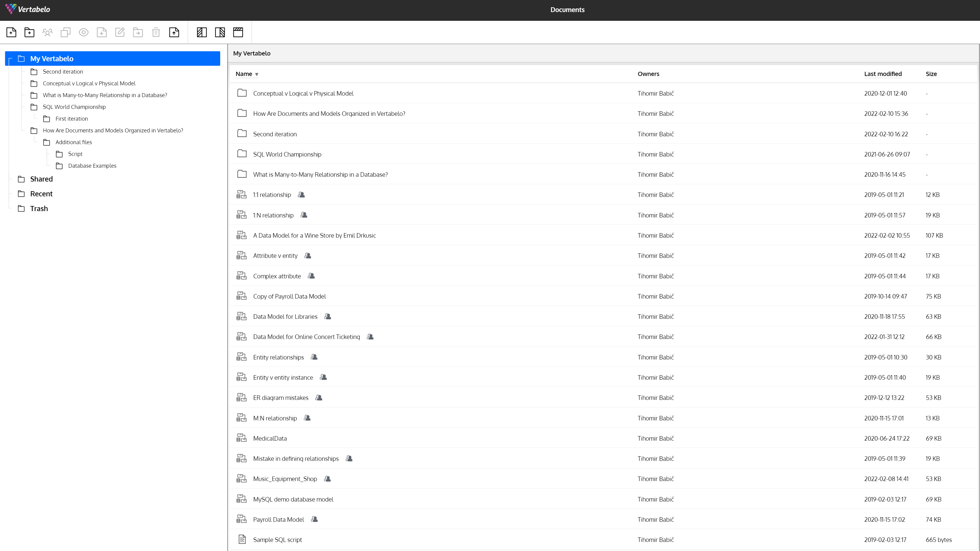Click the Sample SQL script file icon
The image size is (980, 551).
pos(242,539)
